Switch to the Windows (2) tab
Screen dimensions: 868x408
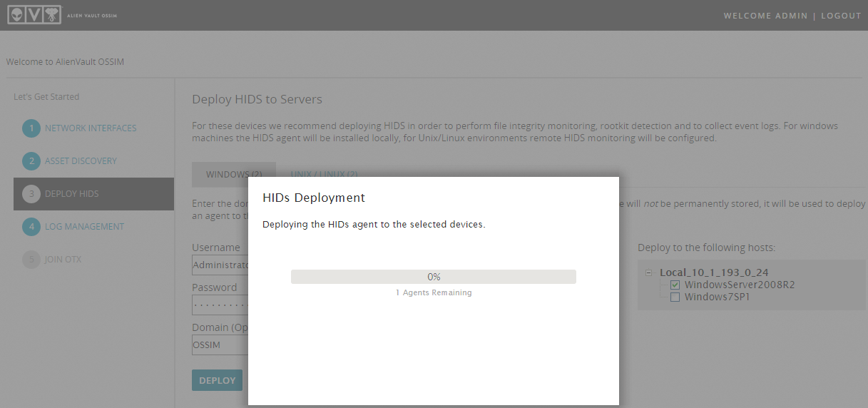click(234, 174)
